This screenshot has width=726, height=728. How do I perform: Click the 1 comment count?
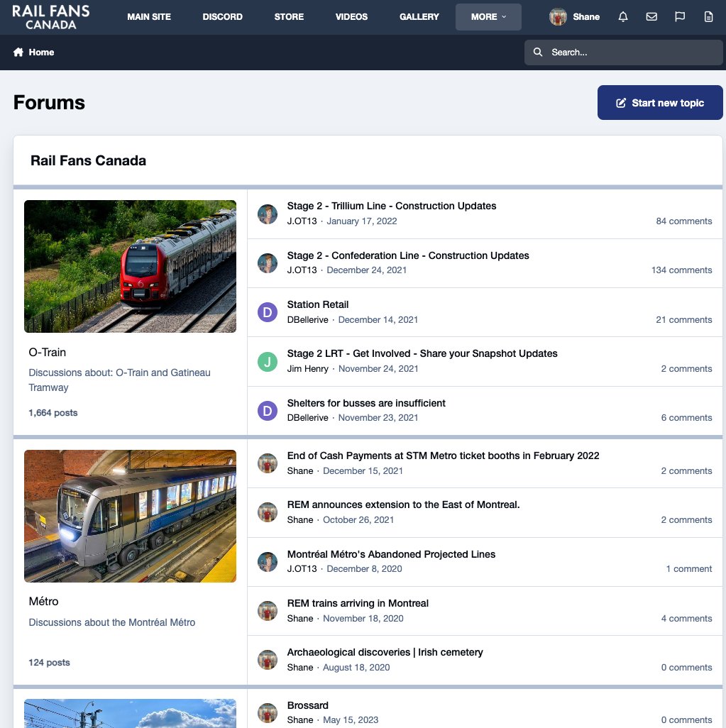click(x=689, y=569)
